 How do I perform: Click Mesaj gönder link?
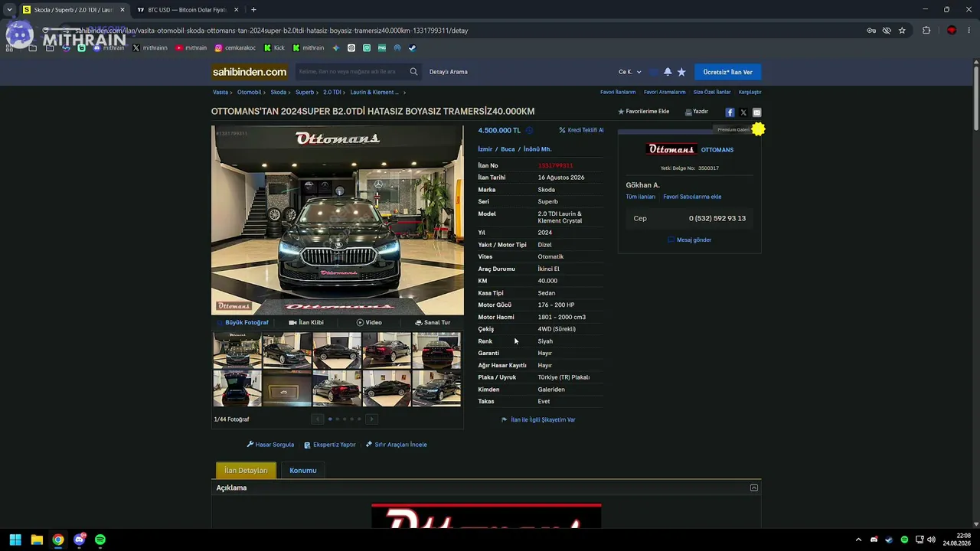tap(690, 240)
